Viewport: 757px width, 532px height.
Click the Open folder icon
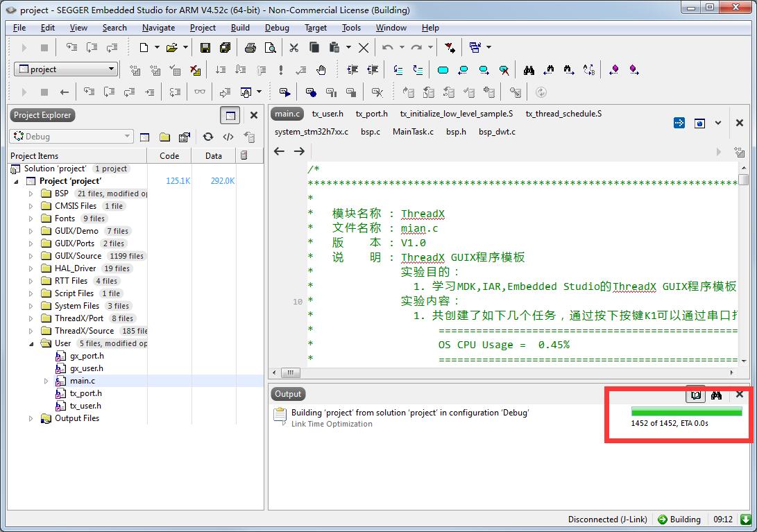[172, 47]
